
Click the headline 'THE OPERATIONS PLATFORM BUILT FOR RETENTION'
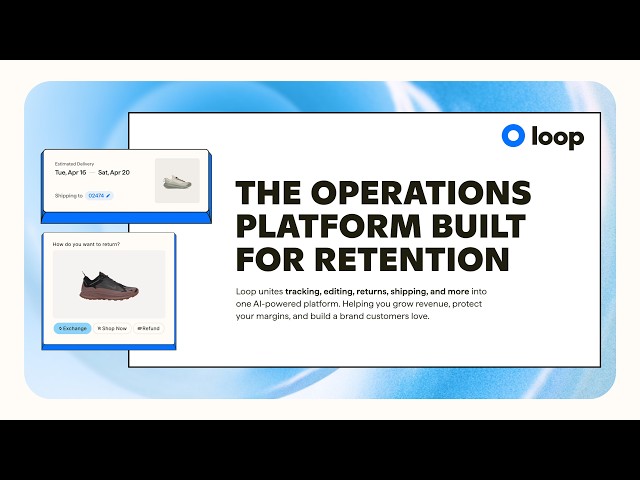coord(383,226)
